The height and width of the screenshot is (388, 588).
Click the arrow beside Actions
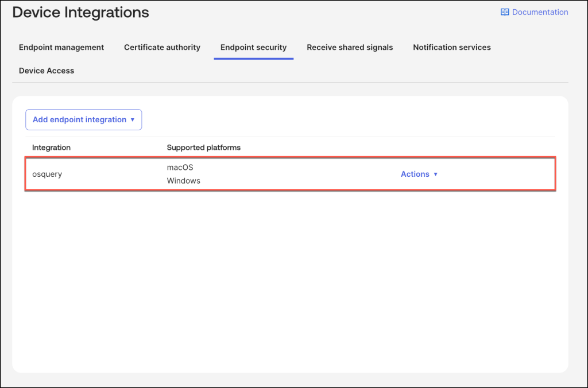point(436,174)
